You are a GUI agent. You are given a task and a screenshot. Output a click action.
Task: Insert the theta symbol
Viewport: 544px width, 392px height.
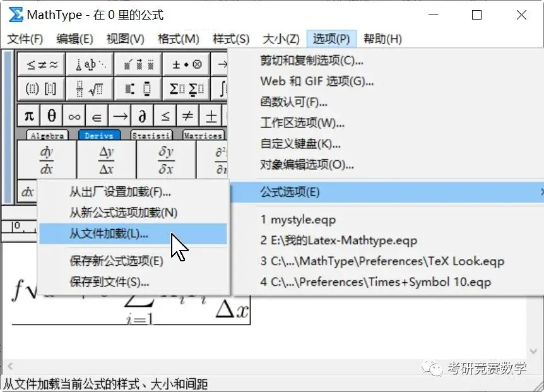click(x=51, y=116)
